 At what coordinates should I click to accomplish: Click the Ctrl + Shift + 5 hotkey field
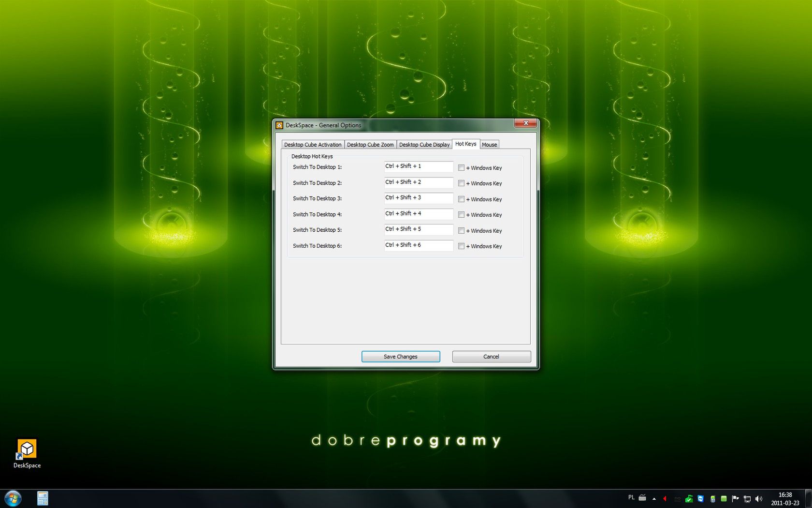(x=419, y=229)
